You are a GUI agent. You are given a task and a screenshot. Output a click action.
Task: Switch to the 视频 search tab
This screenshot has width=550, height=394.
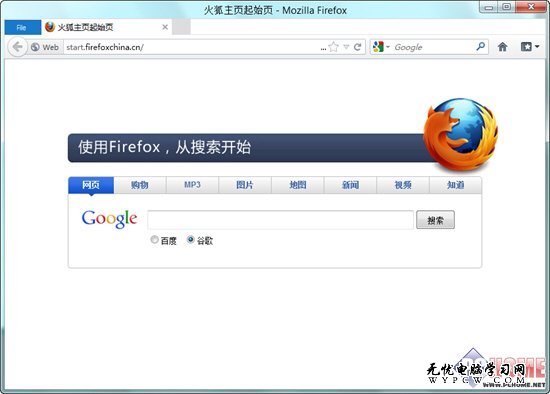[403, 185]
